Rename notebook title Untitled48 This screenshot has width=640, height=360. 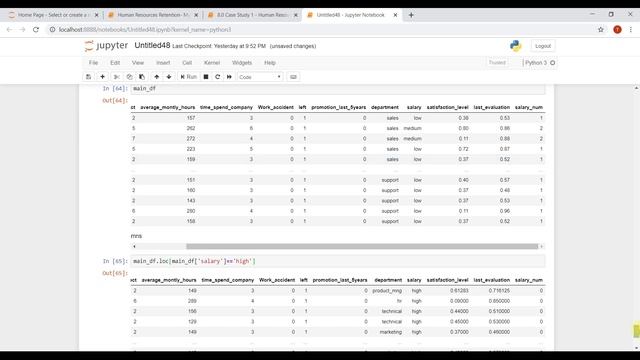(152, 46)
